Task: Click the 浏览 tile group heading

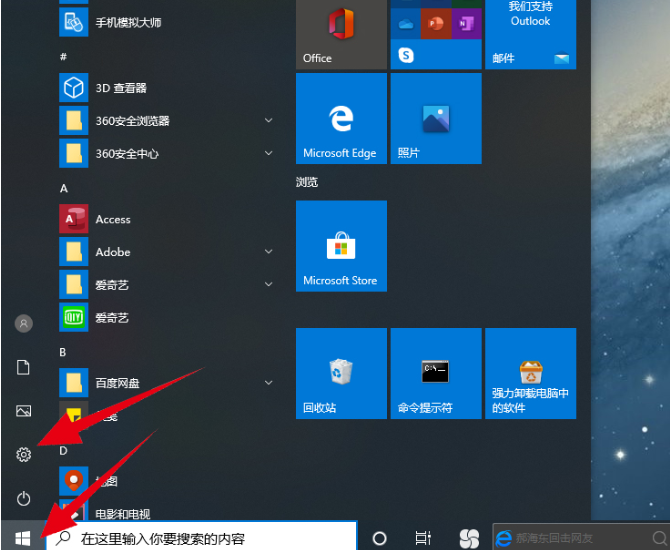Action: [x=307, y=182]
